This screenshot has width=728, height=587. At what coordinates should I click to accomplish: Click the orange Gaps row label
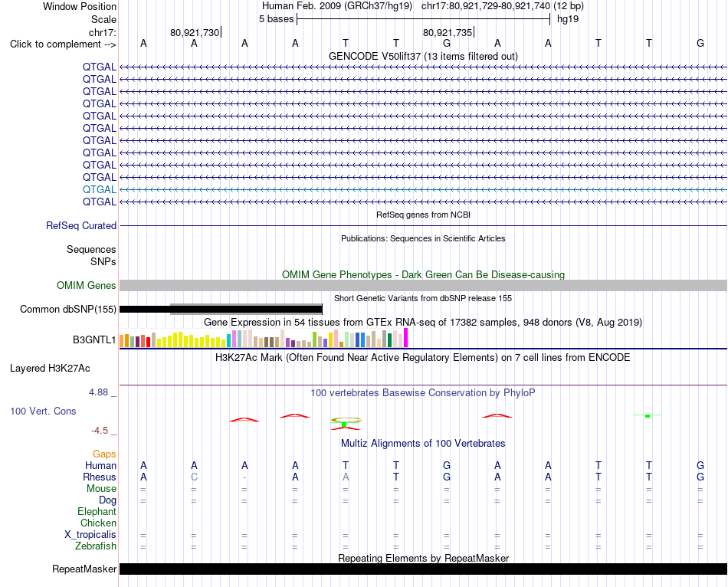104,454
